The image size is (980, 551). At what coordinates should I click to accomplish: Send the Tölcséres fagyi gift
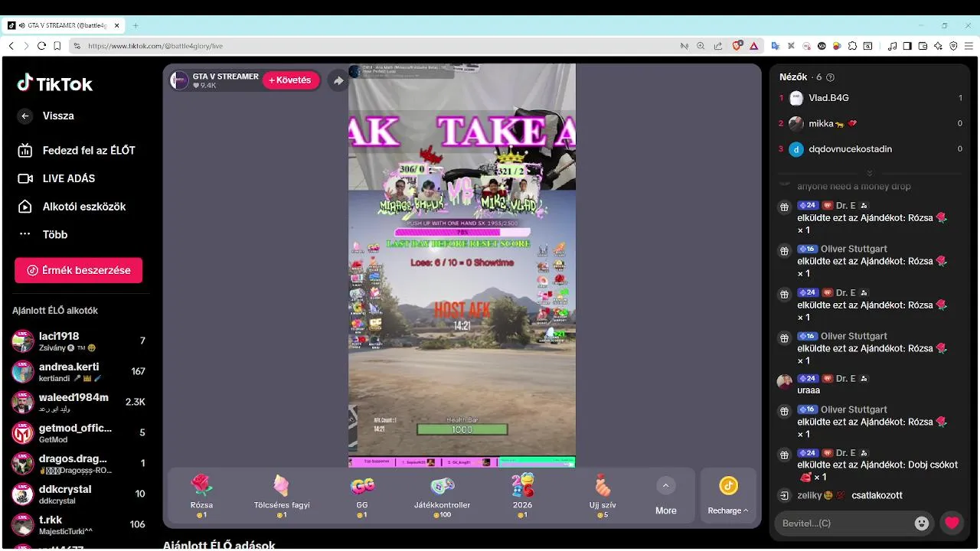click(x=282, y=496)
